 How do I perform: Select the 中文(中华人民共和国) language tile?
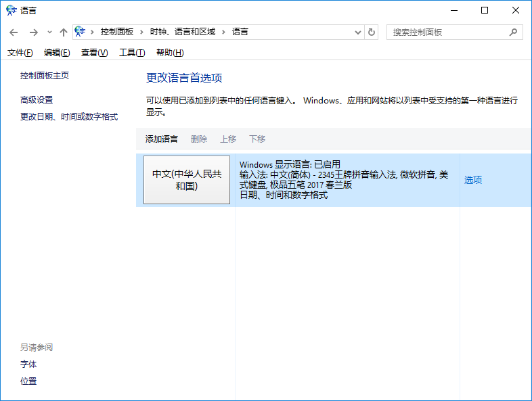pos(187,180)
